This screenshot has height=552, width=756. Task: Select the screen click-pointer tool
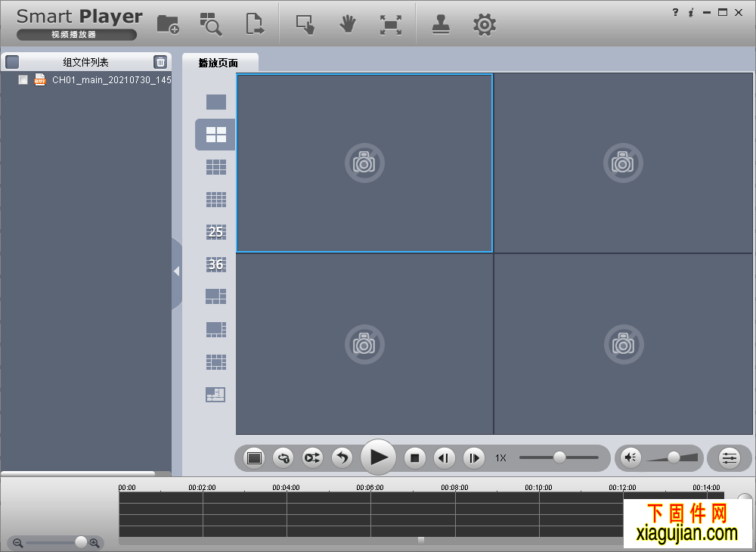(305, 25)
